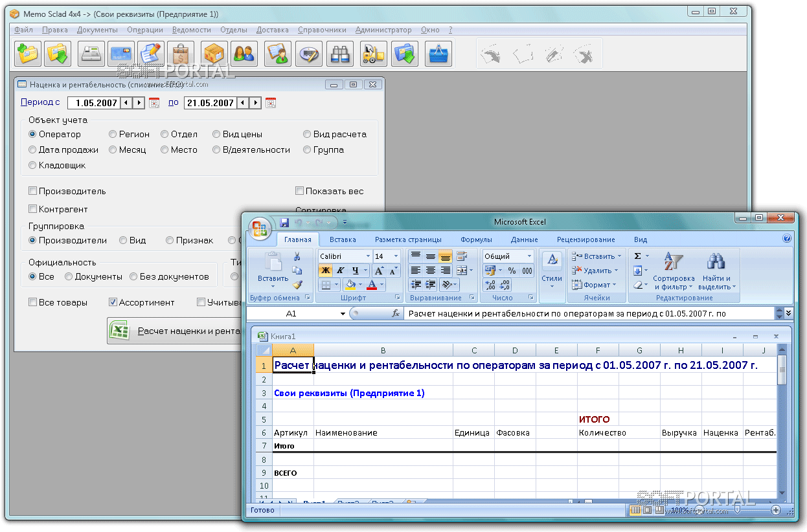
Task: Switch to the Данные ribbon tab
Action: pos(524,239)
